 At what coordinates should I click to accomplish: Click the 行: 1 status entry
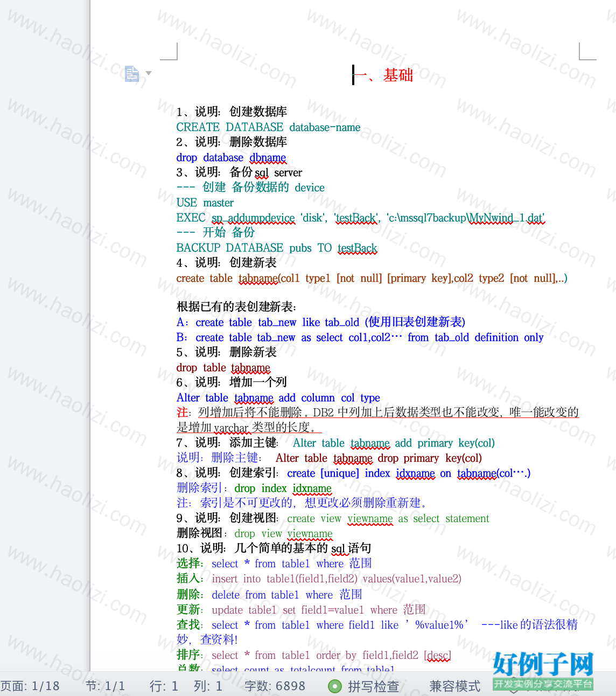tap(164, 686)
